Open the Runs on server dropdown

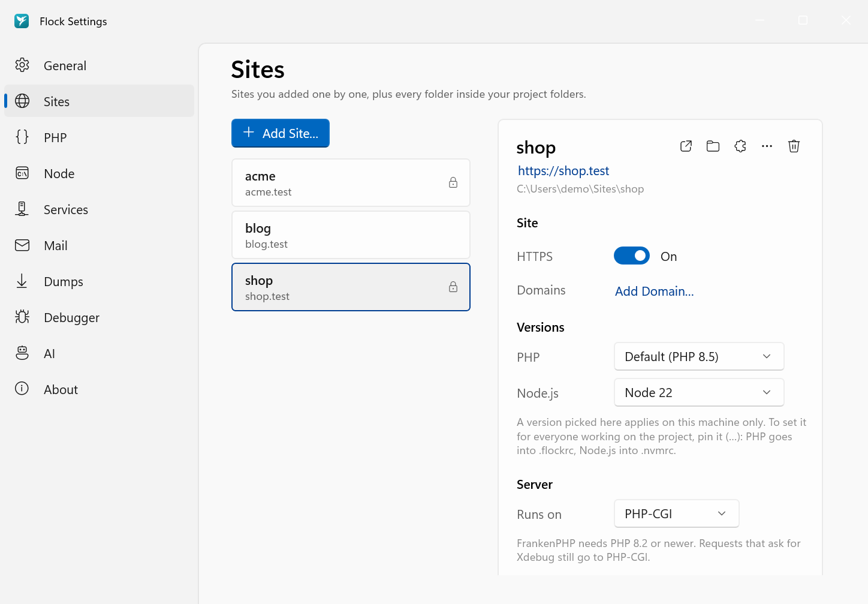coord(676,514)
